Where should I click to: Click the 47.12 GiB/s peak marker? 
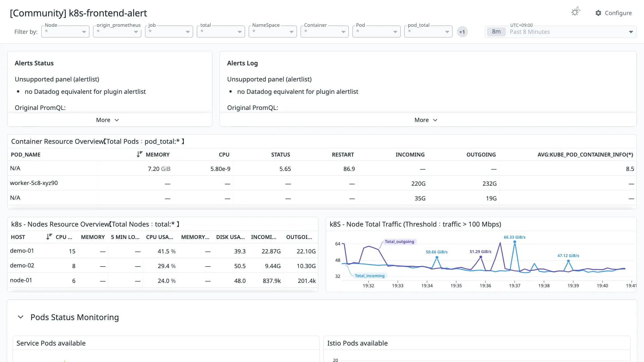(568, 261)
